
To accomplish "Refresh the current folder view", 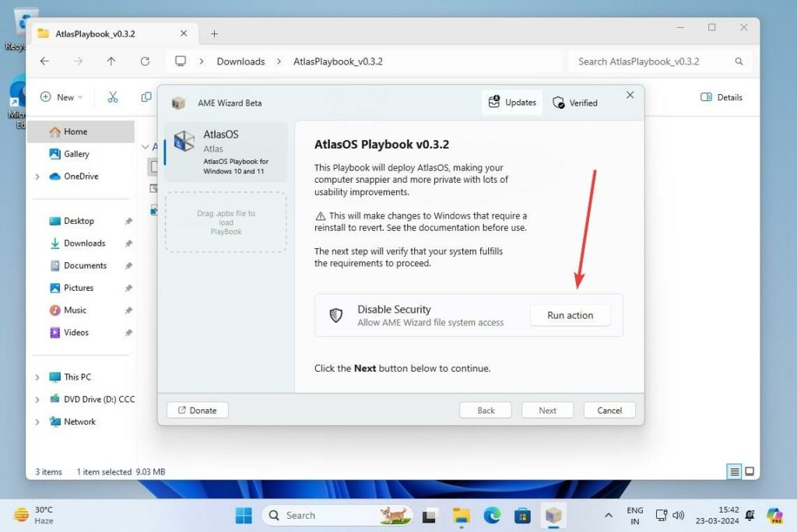I will (145, 61).
